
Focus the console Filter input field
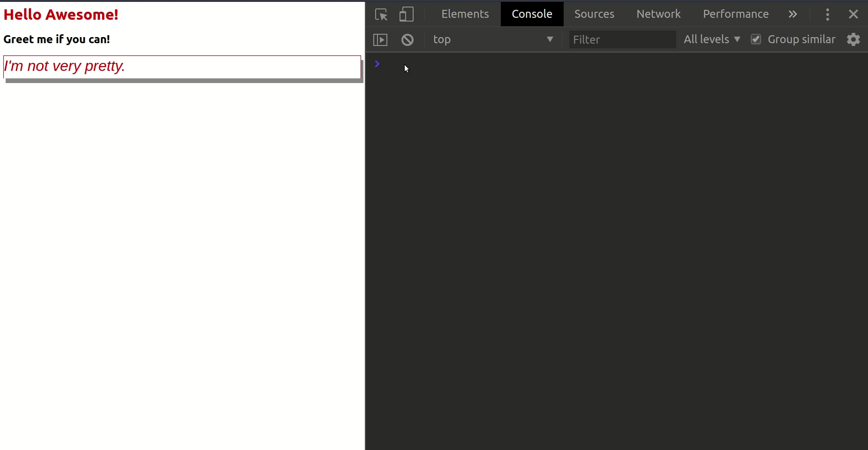coord(622,39)
